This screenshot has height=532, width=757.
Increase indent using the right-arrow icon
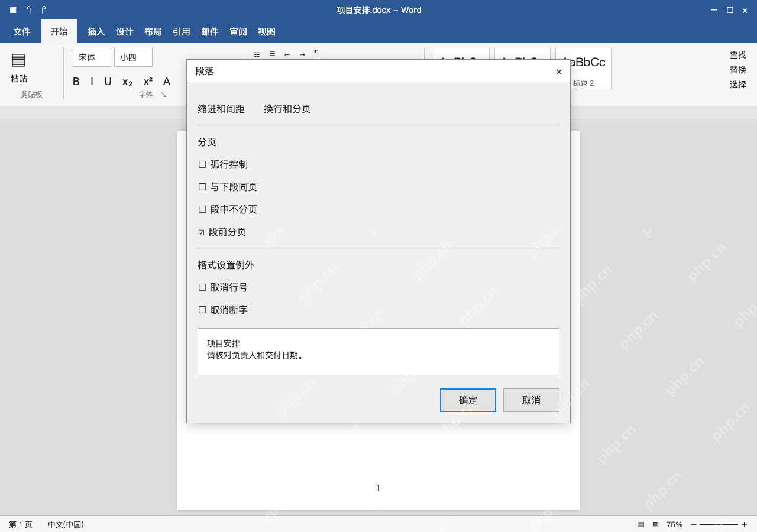point(302,54)
